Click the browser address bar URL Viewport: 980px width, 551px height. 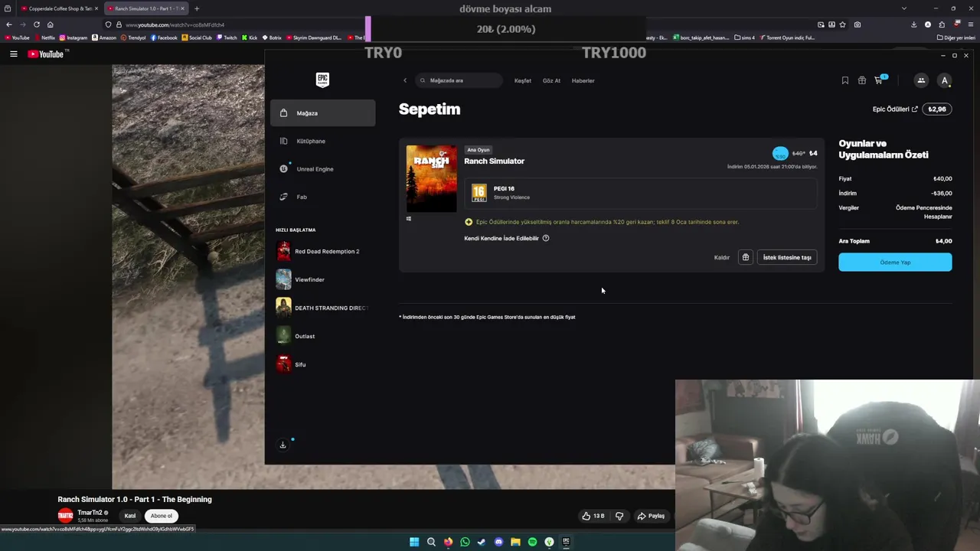175,24
